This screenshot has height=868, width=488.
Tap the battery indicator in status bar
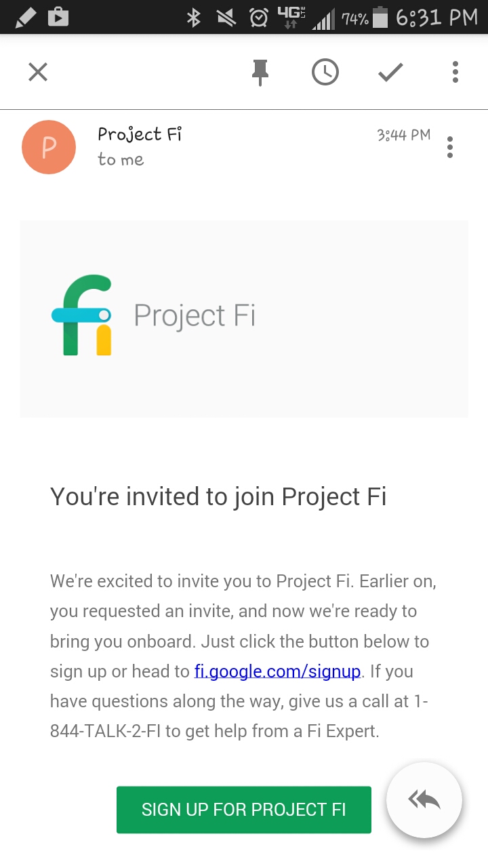tap(380, 18)
